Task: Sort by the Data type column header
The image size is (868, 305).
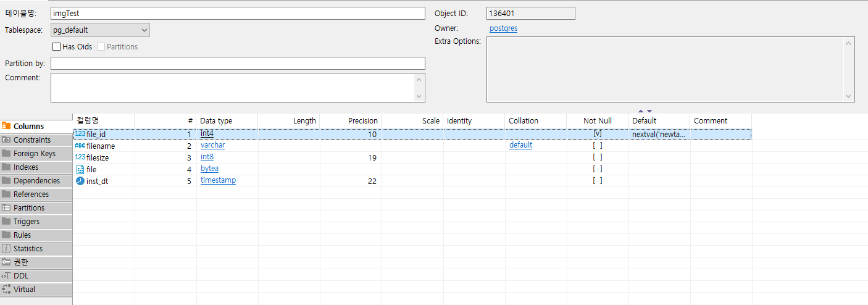Action: [x=227, y=121]
